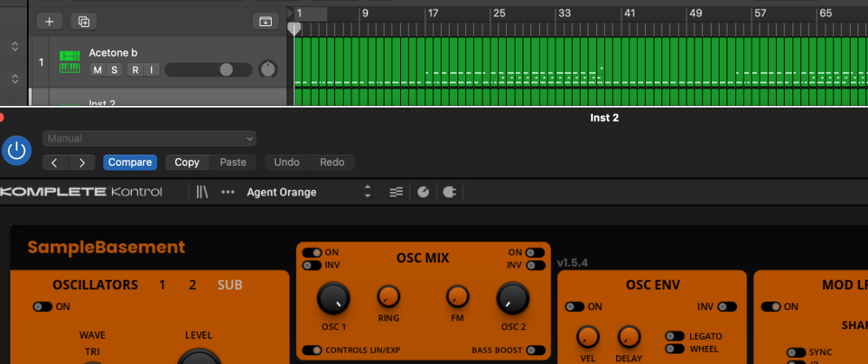868x364 pixels.
Task: Click the upper up/down arrows beside track 1
Action: (15, 47)
